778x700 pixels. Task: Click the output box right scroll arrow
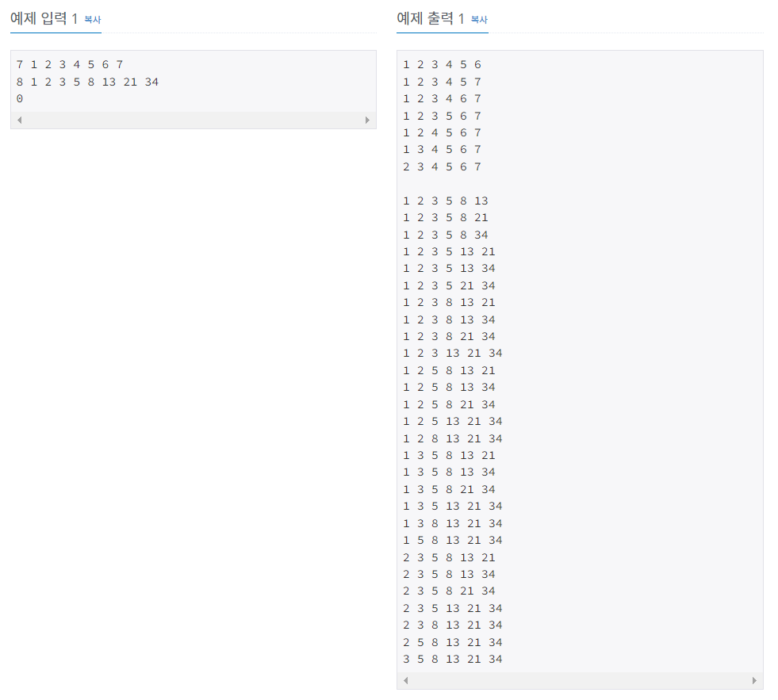[x=754, y=681]
